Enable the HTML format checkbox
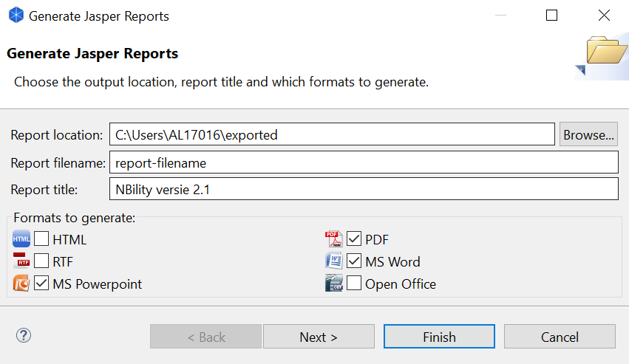 (x=41, y=239)
